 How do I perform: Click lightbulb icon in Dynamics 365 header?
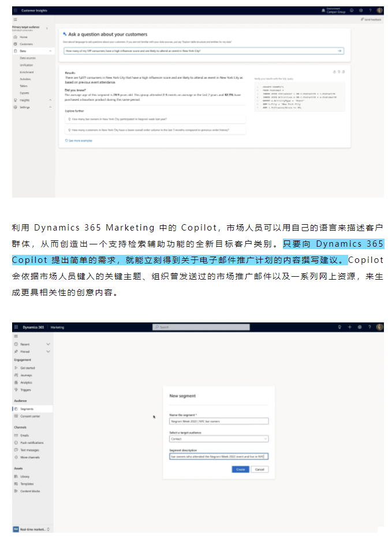339,327
